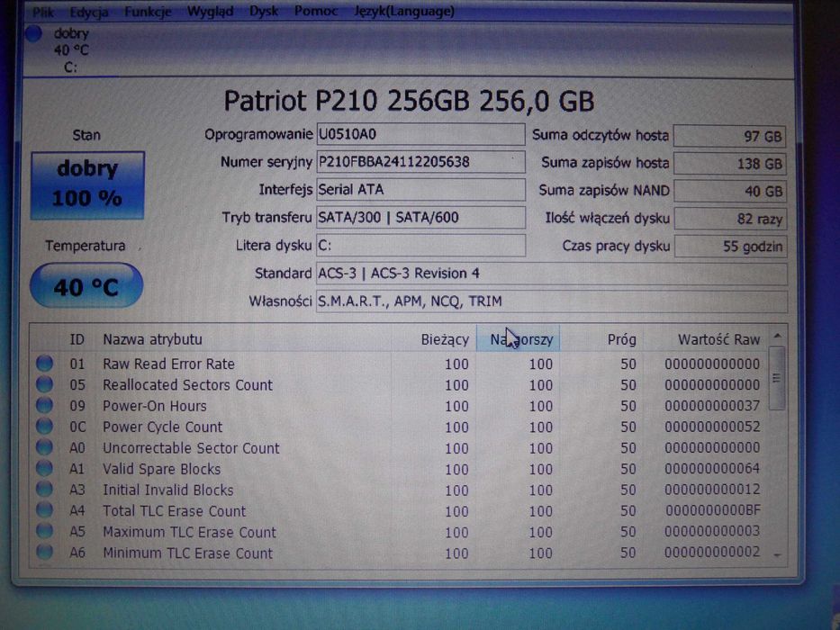840x630 pixels.
Task: Click the 40 °C temperature button
Action: tap(86, 286)
